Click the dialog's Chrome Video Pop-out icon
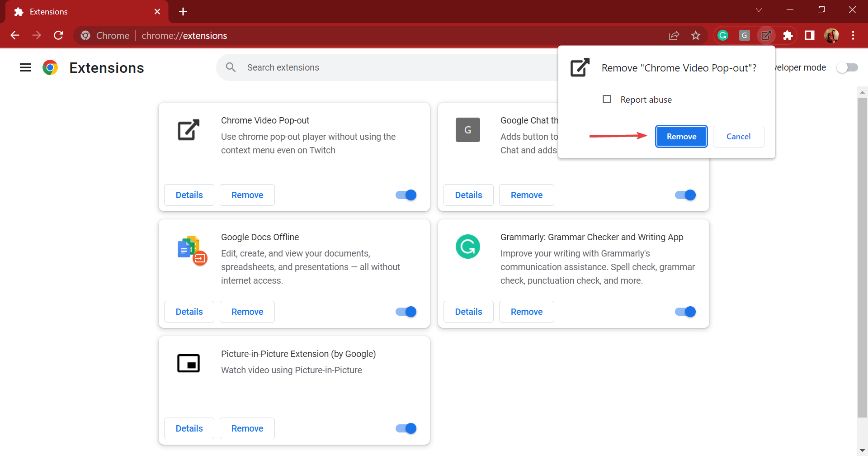This screenshot has height=456, width=868. click(580, 67)
